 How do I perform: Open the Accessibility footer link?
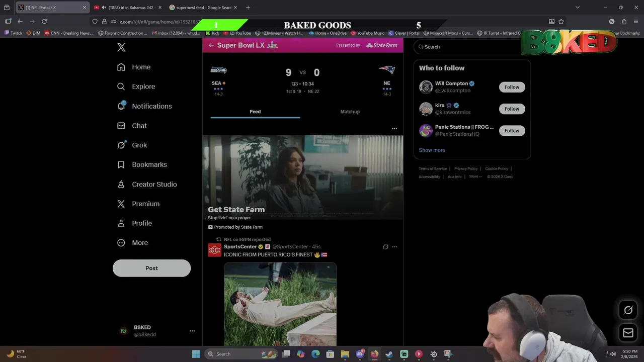[429, 176]
